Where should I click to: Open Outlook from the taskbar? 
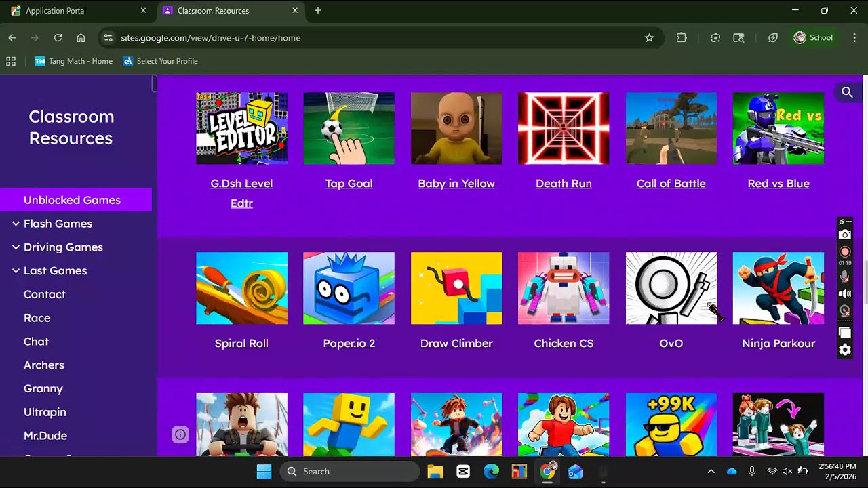click(x=575, y=472)
